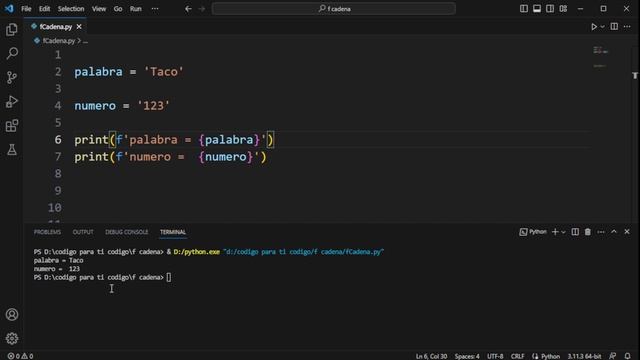This screenshot has width=640, height=360.
Task: Click the D:/python.exe path in terminal
Action: click(x=196, y=252)
